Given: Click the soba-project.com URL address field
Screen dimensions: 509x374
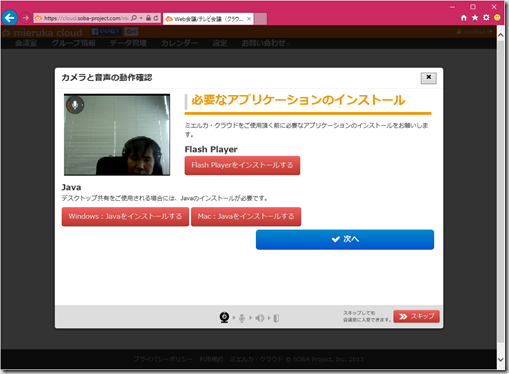Looking at the screenshot, I should click(86, 18).
